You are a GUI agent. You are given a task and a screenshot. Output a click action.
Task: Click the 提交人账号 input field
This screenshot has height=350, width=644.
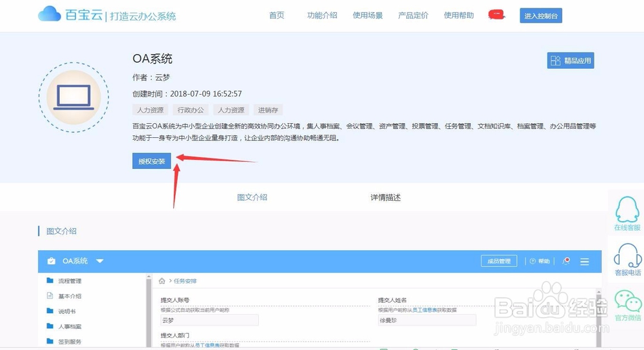coord(209,320)
